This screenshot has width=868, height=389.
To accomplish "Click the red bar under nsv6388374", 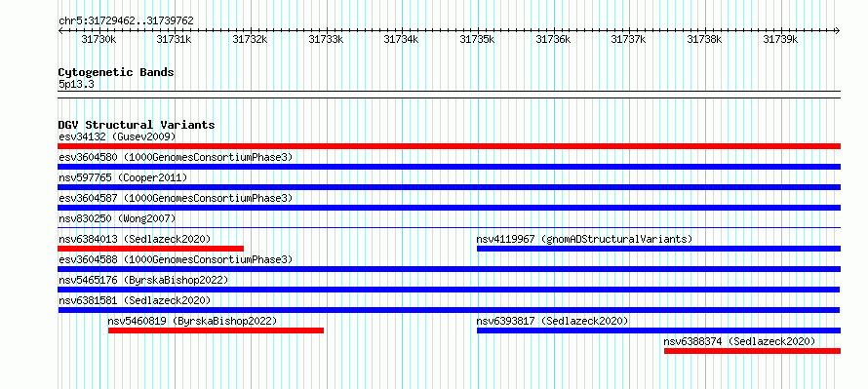I will pyautogui.click(x=752, y=351).
